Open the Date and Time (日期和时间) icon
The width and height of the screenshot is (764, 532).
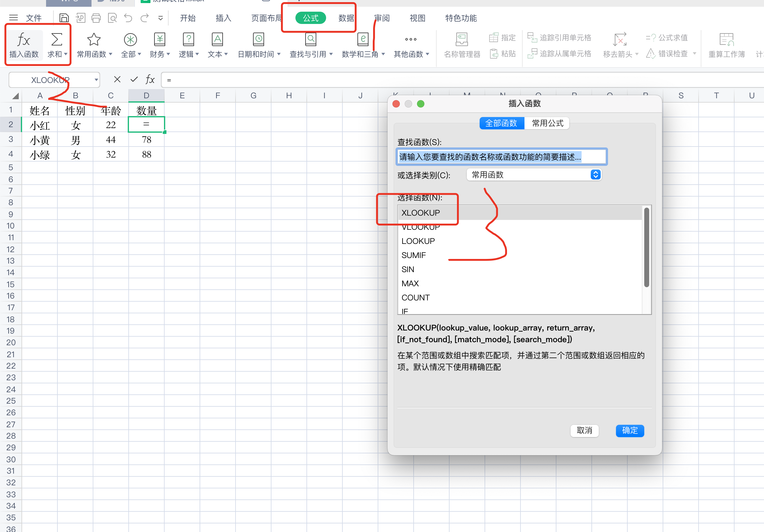point(259,40)
